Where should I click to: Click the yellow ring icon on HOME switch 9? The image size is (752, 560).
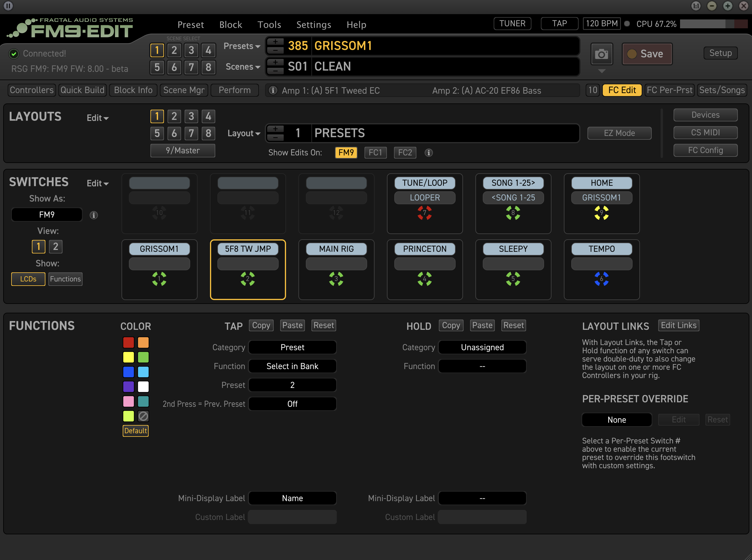click(x=601, y=213)
